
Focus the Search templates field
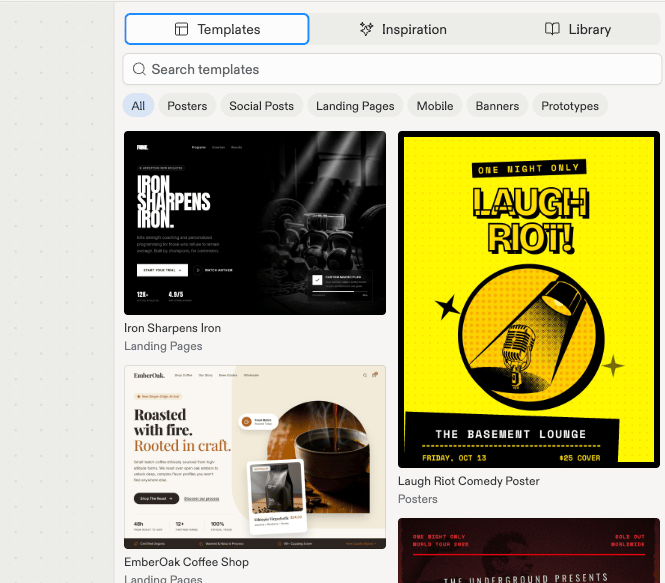tap(392, 69)
